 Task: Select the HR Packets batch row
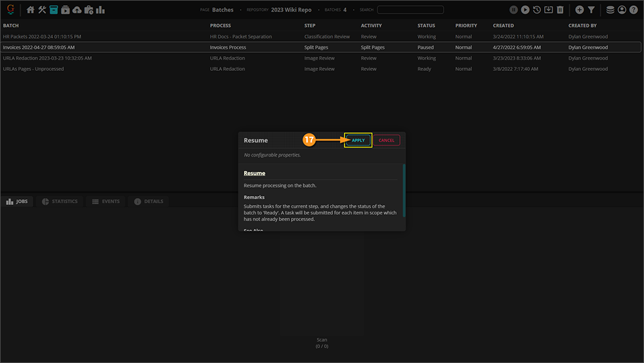pyautogui.click(x=42, y=37)
